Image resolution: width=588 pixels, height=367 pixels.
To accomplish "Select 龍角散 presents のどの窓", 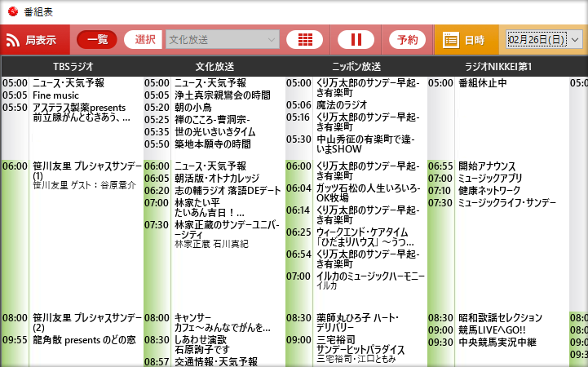I will pos(84,339).
